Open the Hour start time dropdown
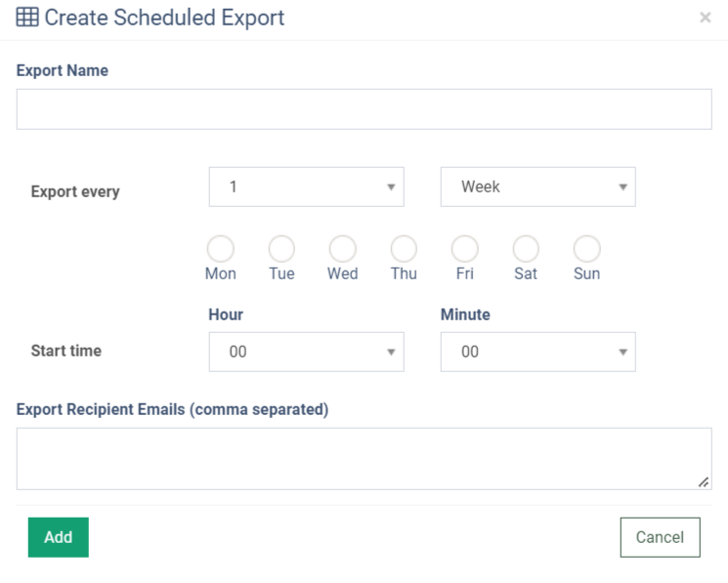 click(x=306, y=352)
